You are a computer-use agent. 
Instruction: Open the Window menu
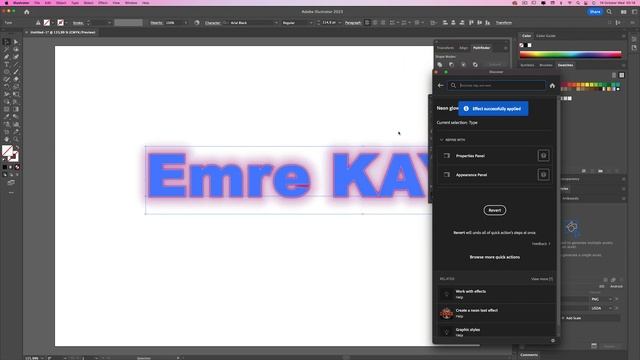[131, 3]
